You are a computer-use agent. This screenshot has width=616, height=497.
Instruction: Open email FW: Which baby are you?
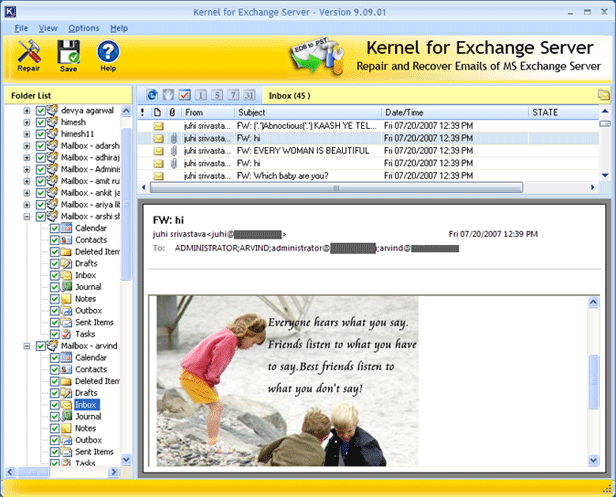pyautogui.click(x=367, y=176)
